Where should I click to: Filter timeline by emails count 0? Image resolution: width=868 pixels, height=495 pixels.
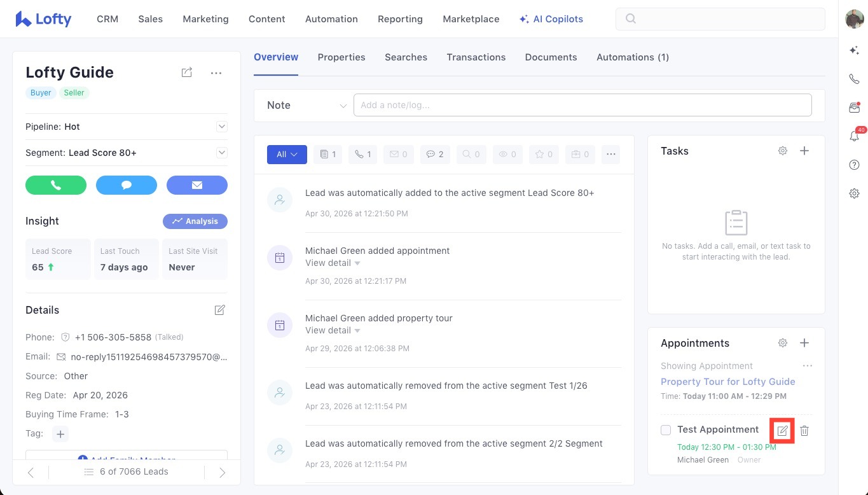click(398, 154)
